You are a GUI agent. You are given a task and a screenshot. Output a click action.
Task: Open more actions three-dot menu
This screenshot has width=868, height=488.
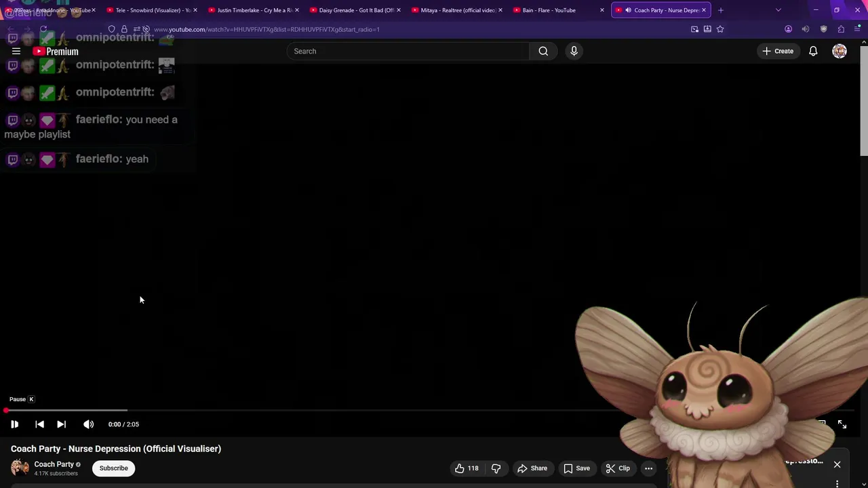click(x=648, y=468)
